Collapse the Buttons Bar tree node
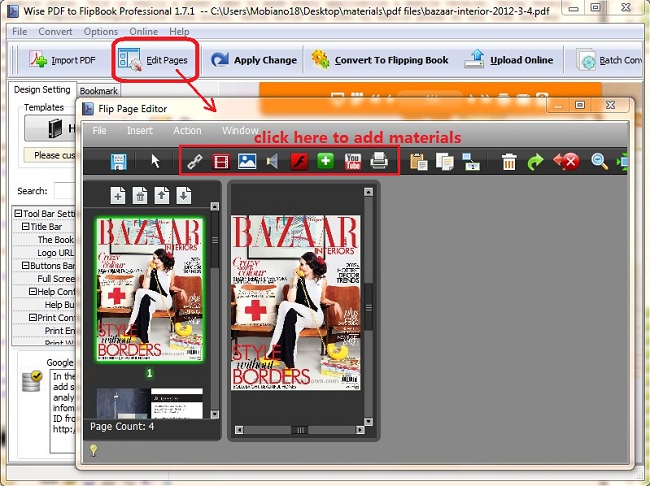Screen dimensions: 650x486 click(x=26, y=266)
